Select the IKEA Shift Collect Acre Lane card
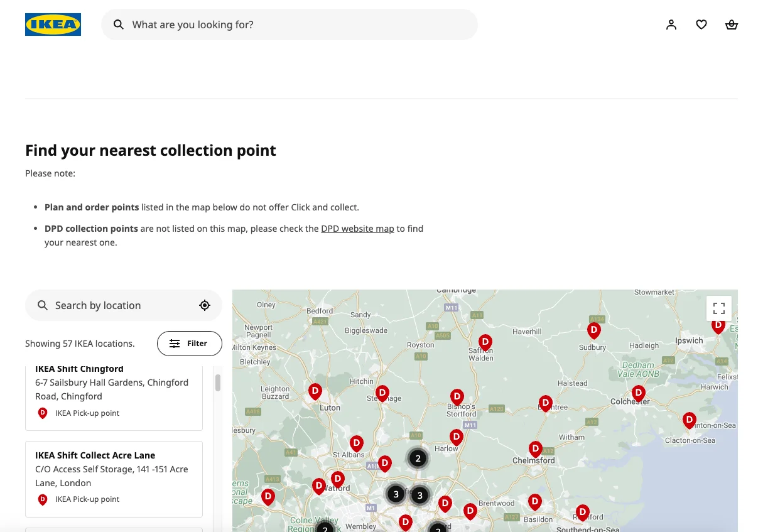 (114, 479)
